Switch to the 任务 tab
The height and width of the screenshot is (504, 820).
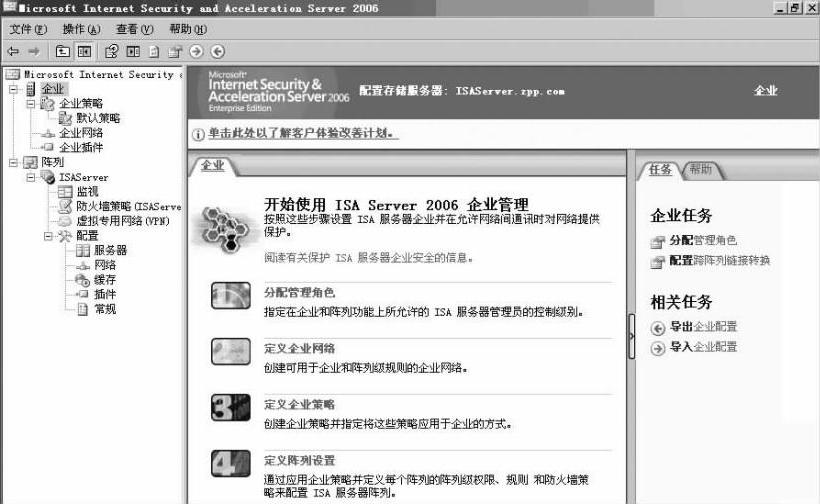coord(660,169)
